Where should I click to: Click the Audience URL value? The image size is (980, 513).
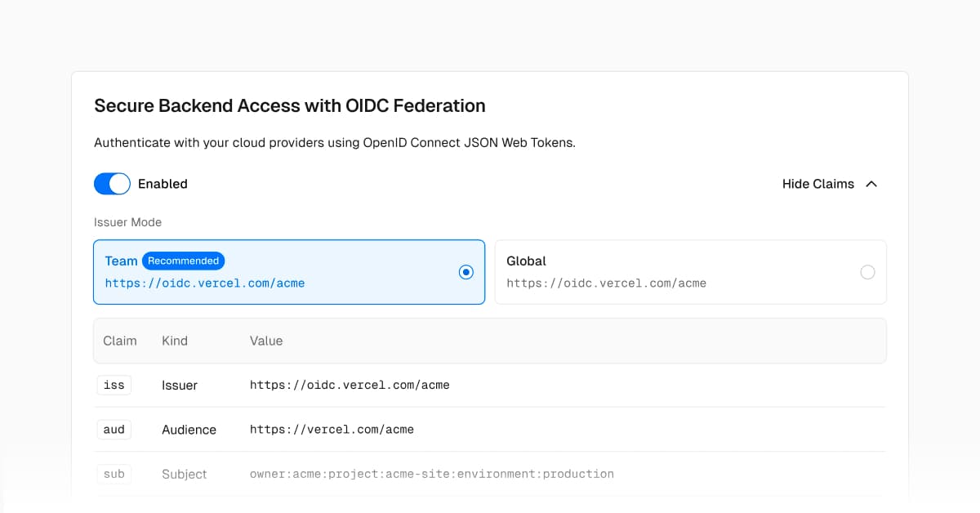pyautogui.click(x=332, y=430)
